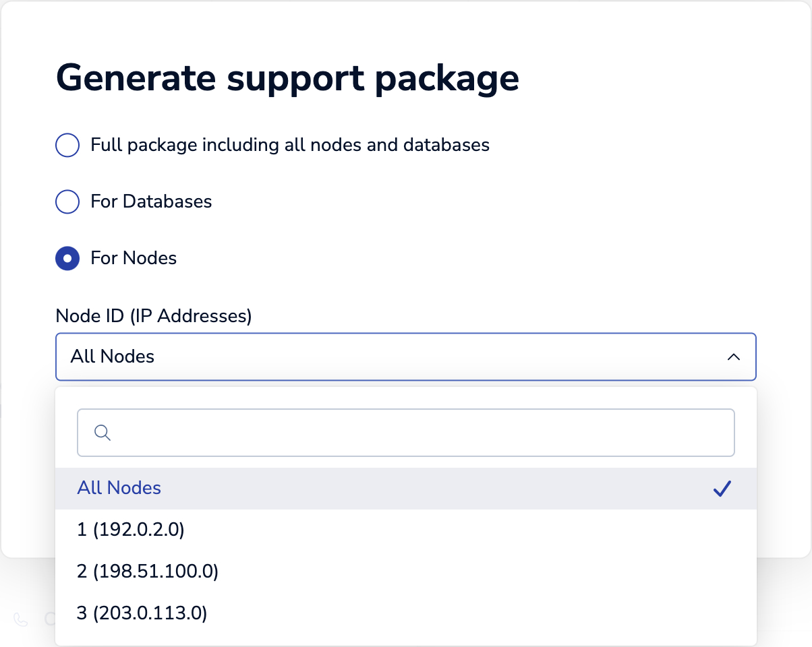Click the partly hidden circle icon near phone
The image size is (812, 647).
[49, 619]
